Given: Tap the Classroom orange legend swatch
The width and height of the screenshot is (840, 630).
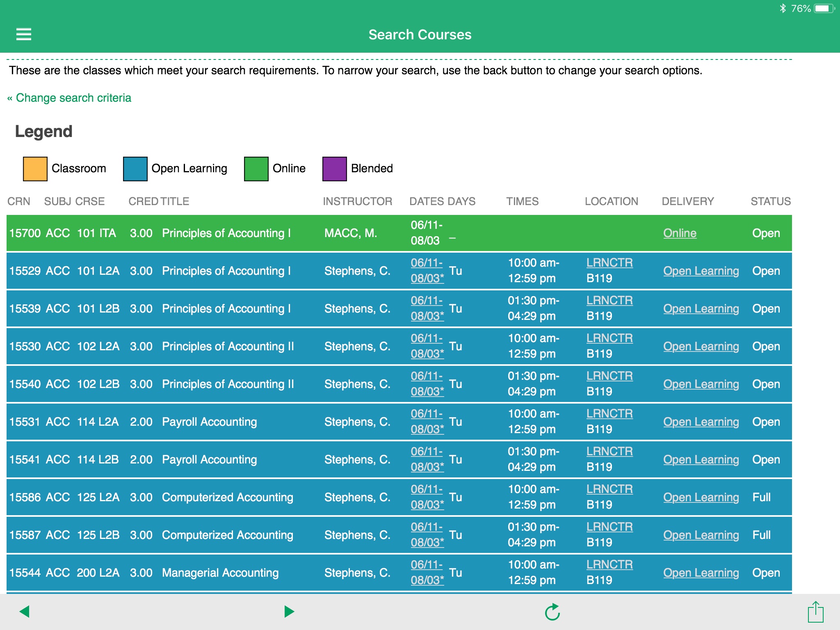Looking at the screenshot, I should pyautogui.click(x=35, y=169).
